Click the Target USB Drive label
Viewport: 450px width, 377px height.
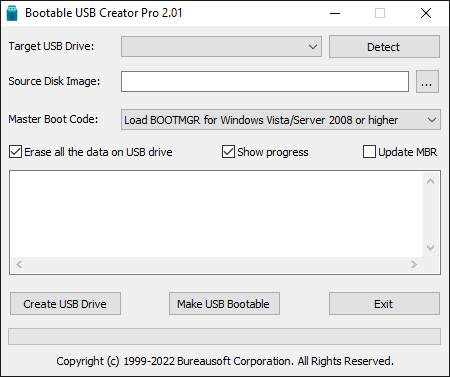coord(51,46)
